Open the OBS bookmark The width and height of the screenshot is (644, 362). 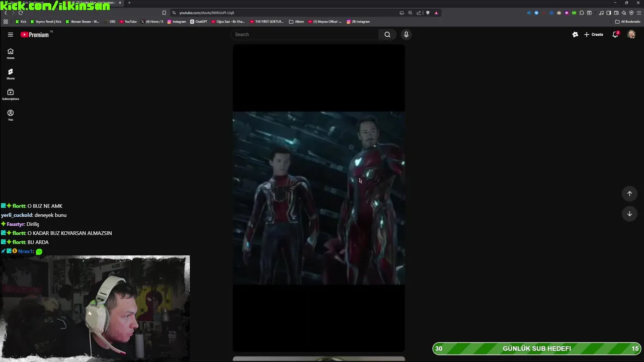pos(110,22)
